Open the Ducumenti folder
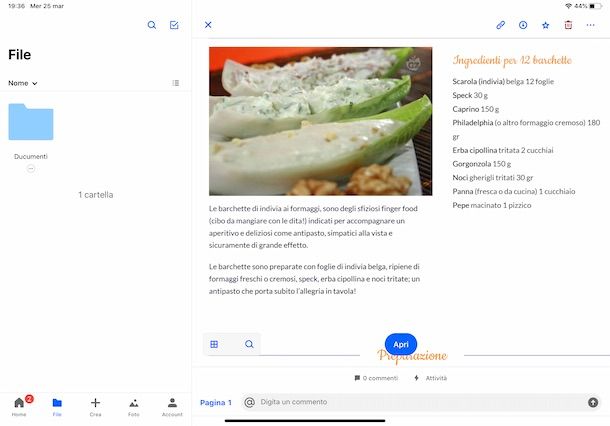Viewport: 610px width, 426px height. 31,122
